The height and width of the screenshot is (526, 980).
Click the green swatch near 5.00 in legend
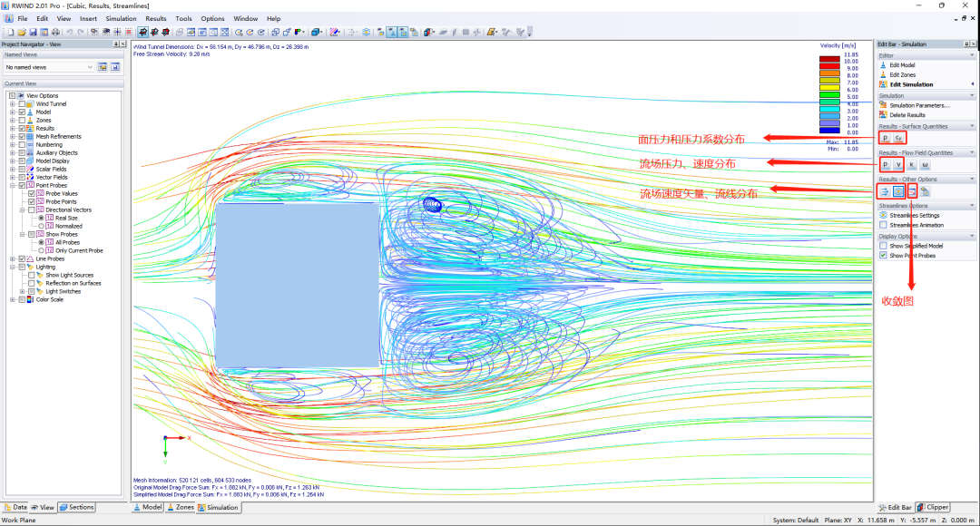[x=829, y=94]
